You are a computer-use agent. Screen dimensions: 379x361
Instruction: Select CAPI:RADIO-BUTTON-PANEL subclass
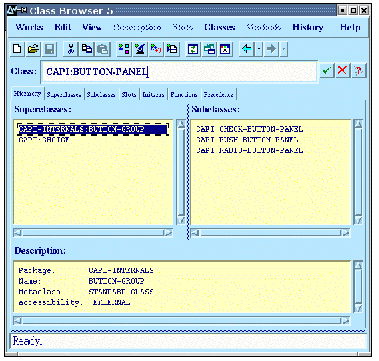[249, 150]
